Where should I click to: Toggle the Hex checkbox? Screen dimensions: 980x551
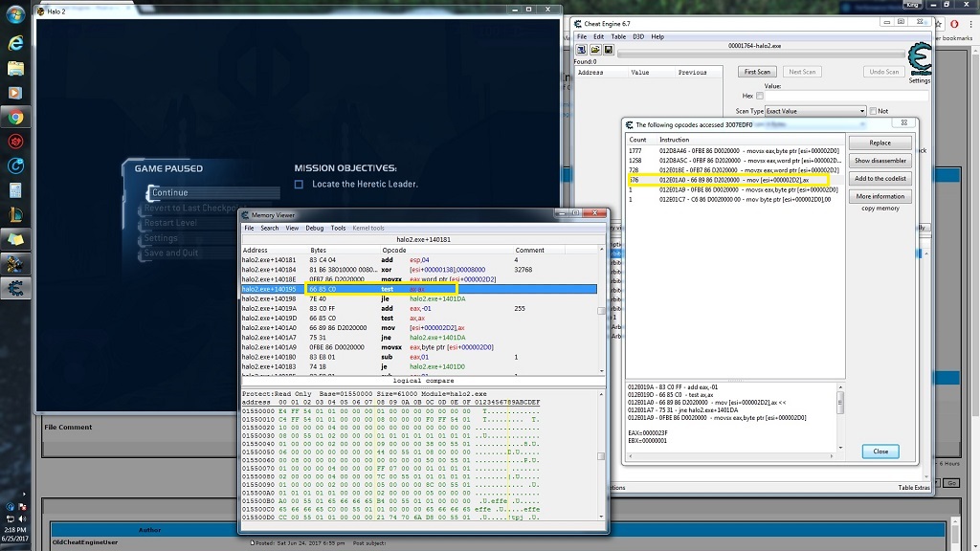click(x=759, y=96)
